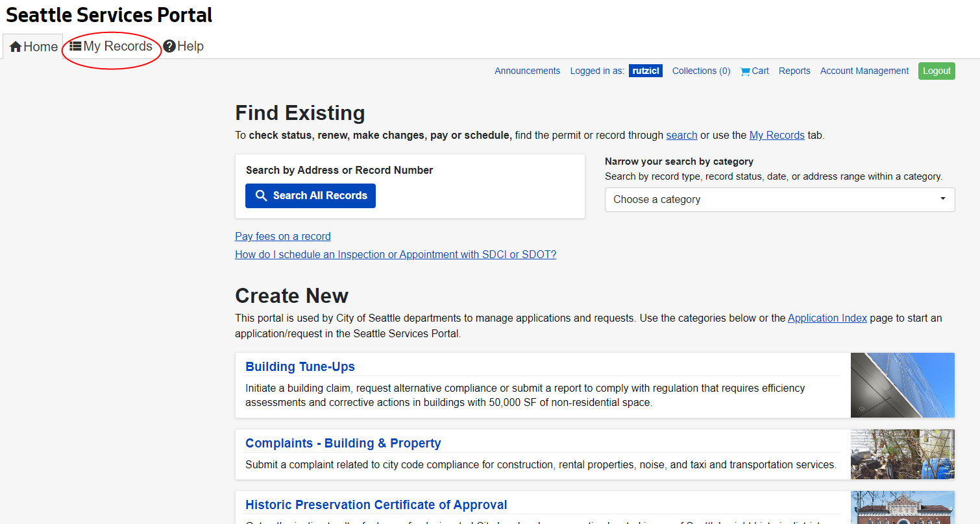Image resolution: width=980 pixels, height=524 pixels.
Task: Select Complaints - Building & Property
Action: tap(343, 443)
